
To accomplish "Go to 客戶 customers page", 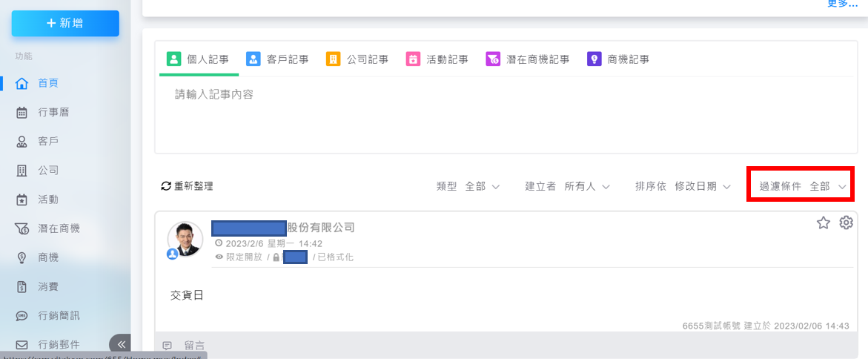I will [48, 141].
